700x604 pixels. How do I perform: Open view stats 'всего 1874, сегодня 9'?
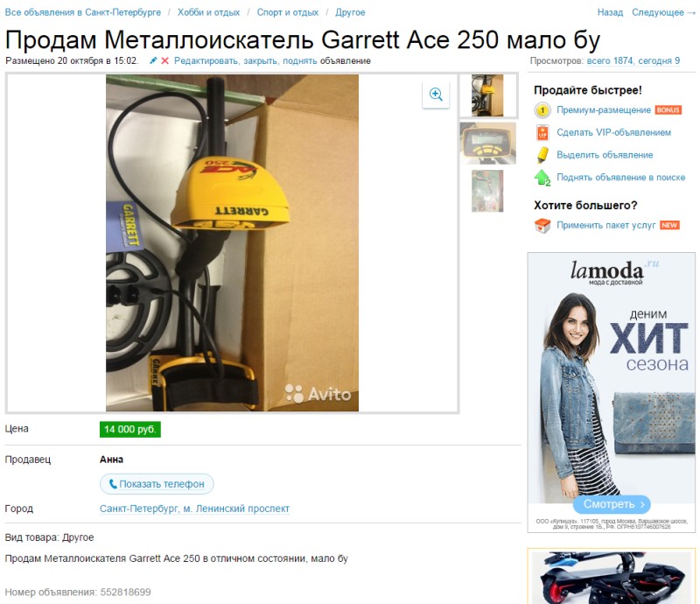pos(633,60)
